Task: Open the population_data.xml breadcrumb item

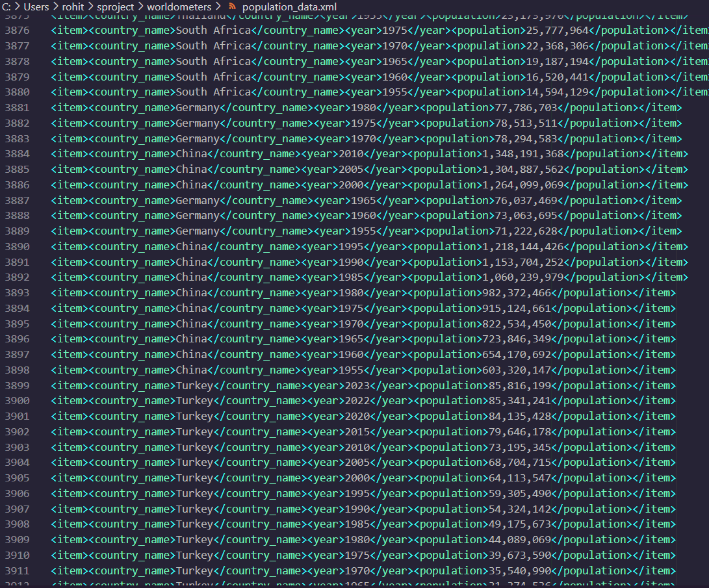Action: click(289, 6)
